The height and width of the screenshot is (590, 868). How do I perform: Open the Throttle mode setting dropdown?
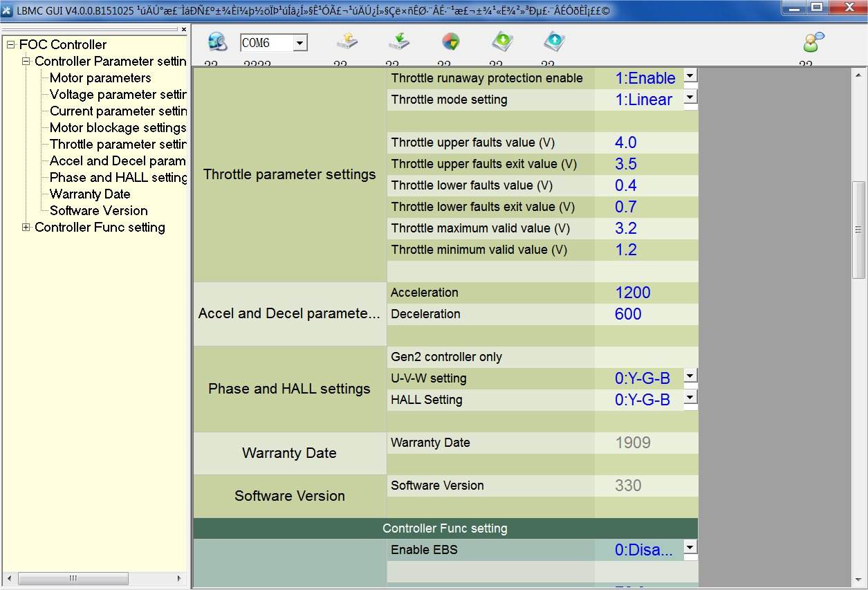click(x=690, y=97)
